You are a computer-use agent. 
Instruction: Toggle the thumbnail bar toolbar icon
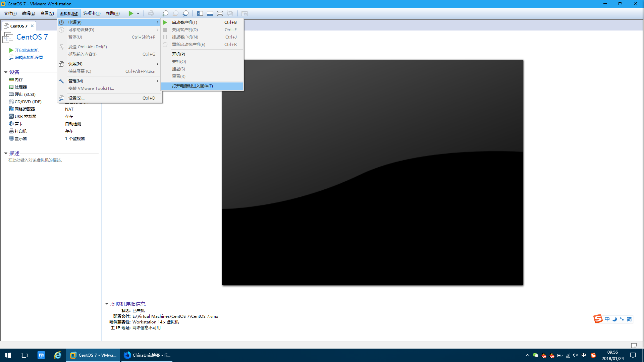[x=210, y=13]
